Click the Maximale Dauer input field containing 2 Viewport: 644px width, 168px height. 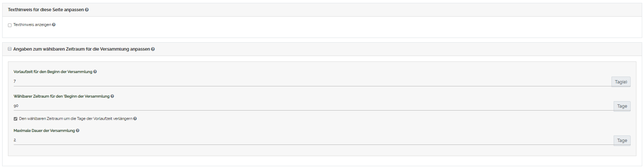[311, 140]
